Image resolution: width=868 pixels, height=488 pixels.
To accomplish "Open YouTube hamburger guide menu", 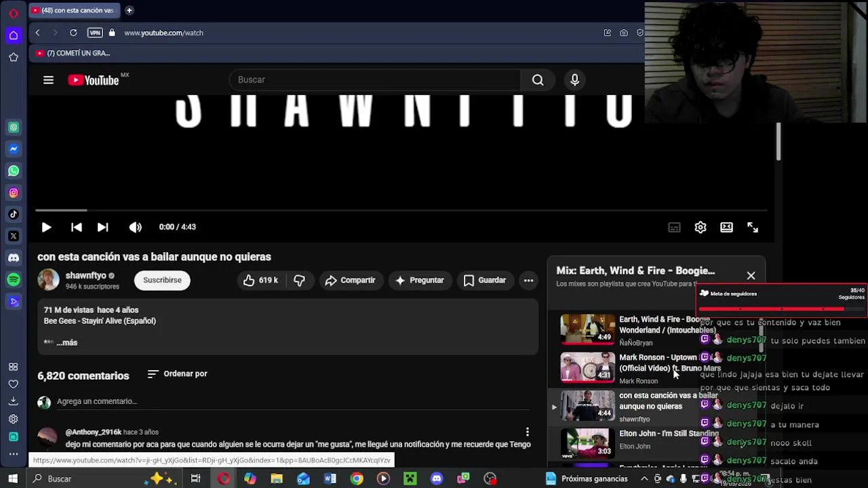I will coord(48,80).
